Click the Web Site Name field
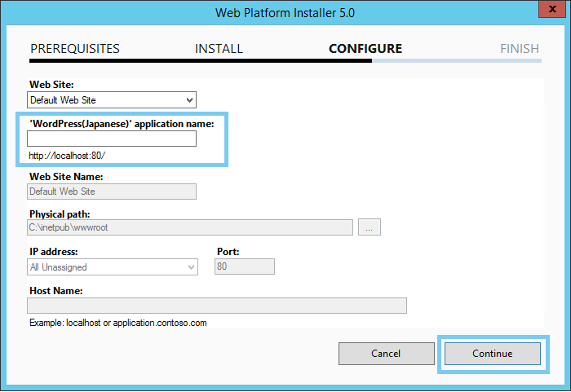Screen dimensions: 571x392 (x=112, y=192)
